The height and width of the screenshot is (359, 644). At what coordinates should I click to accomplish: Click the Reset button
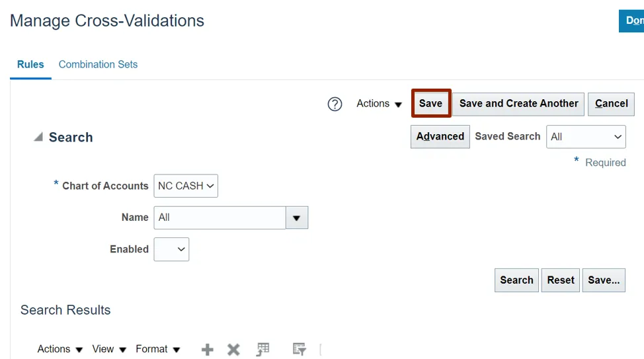point(561,280)
